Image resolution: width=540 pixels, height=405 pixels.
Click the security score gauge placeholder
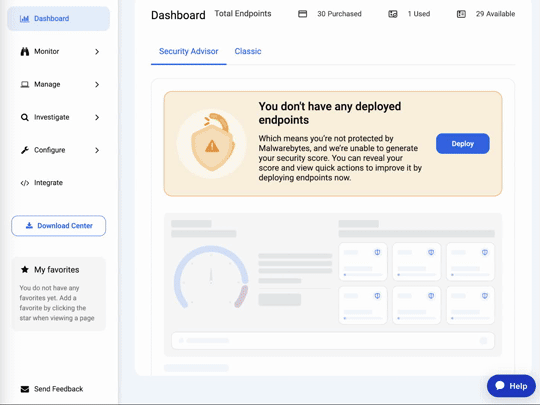211,277
